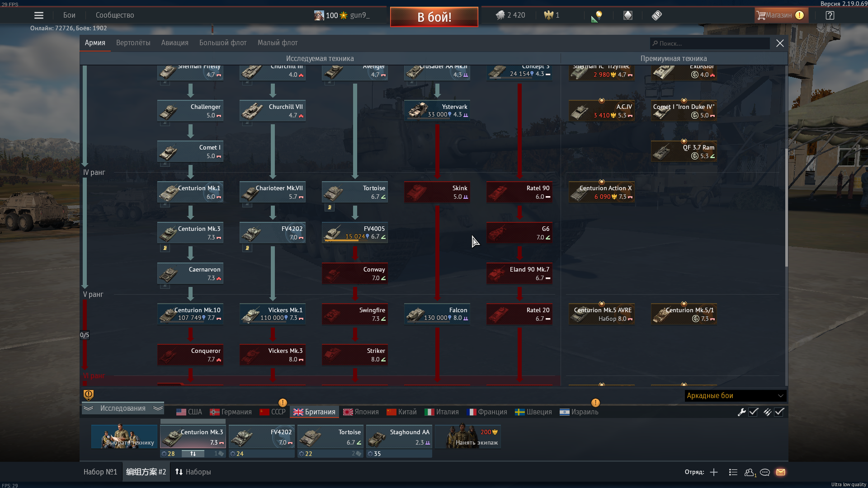Open the warbonds diamond icon

tap(628, 15)
